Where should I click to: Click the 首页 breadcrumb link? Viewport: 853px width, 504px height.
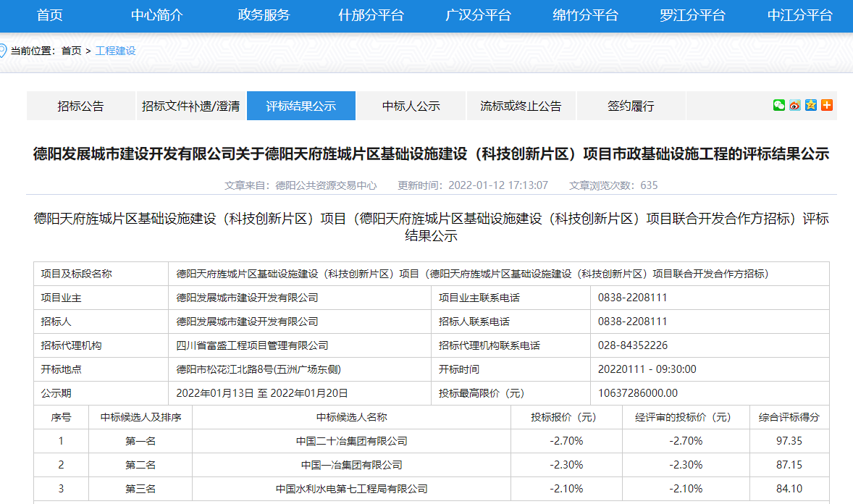click(71, 51)
